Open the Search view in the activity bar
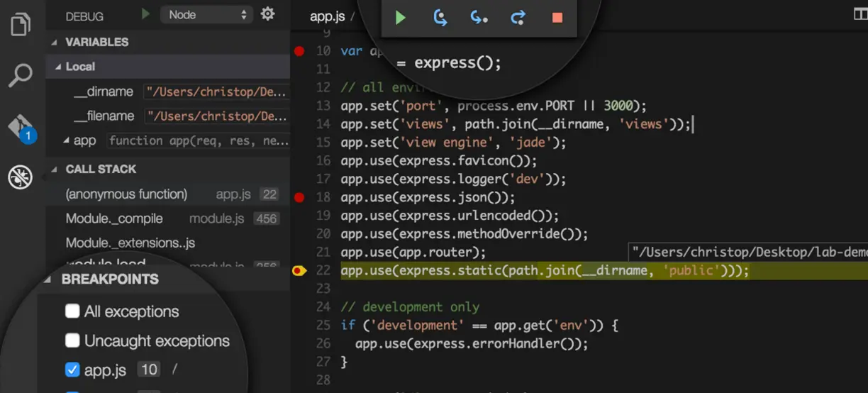 (21, 74)
